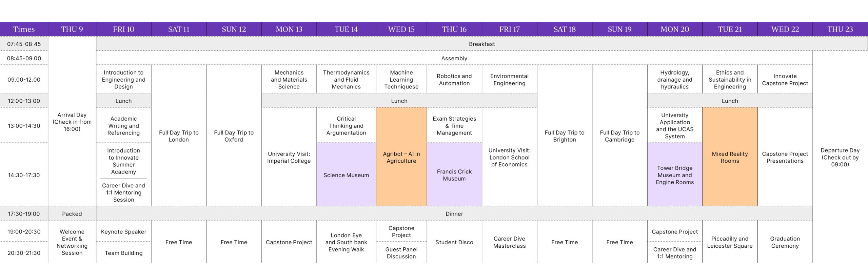Viewport: 868px width, 267px height.
Task: Click the Keynote Speaker session
Action: coord(123,232)
